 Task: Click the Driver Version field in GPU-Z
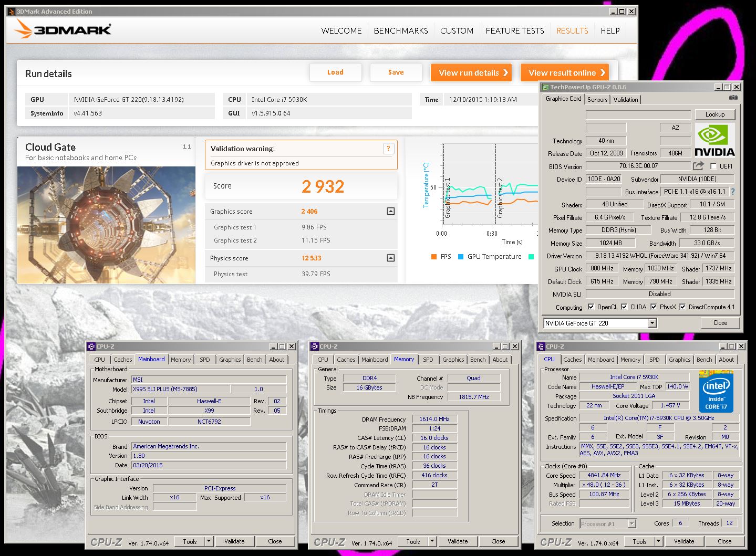pos(660,256)
